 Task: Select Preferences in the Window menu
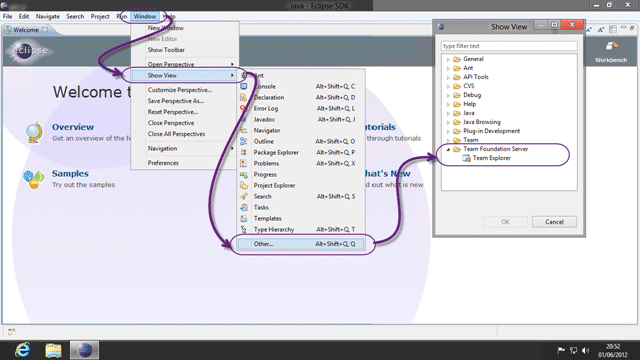[163, 163]
